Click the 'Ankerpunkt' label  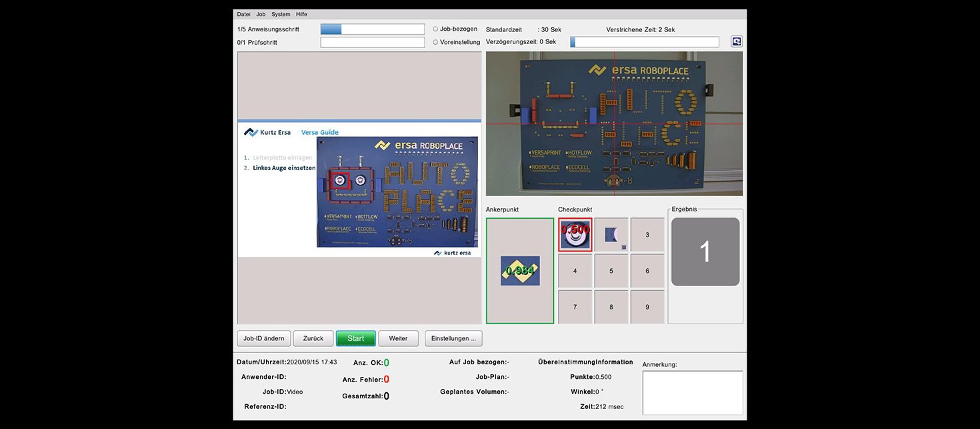(x=502, y=209)
